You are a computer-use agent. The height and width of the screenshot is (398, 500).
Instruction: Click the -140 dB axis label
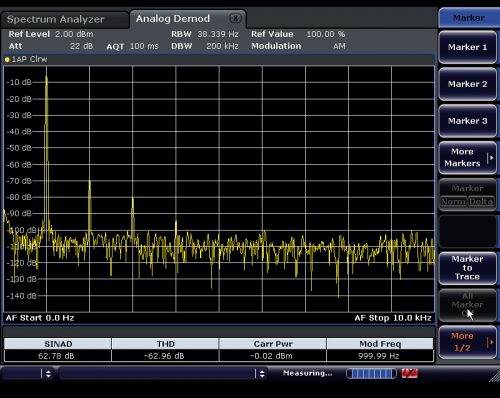[21, 296]
